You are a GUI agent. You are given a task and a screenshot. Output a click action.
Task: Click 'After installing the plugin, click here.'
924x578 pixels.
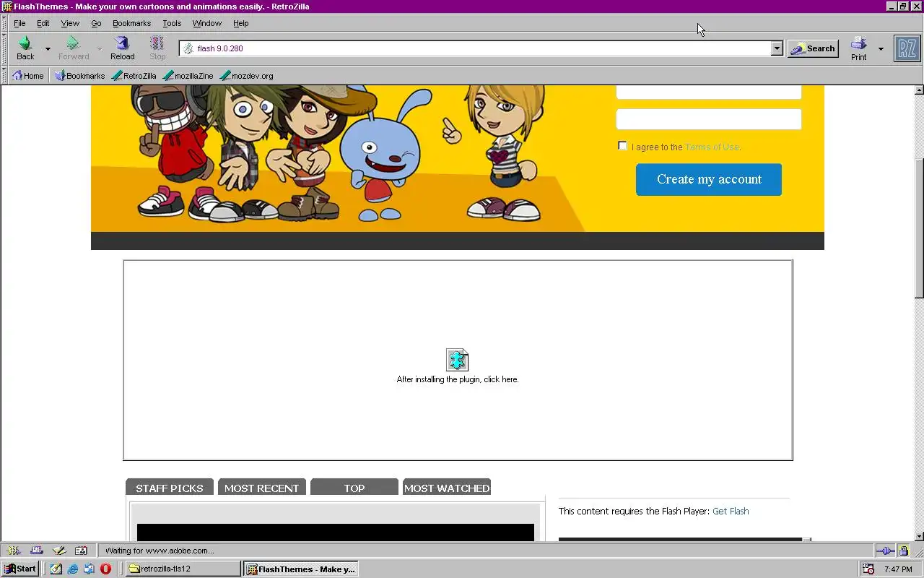click(458, 379)
